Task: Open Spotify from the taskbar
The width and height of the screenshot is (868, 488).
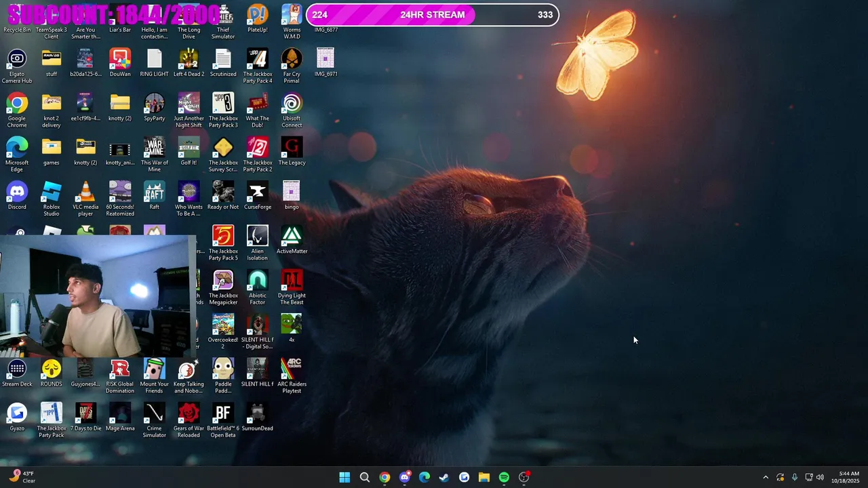Action: tap(504, 477)
